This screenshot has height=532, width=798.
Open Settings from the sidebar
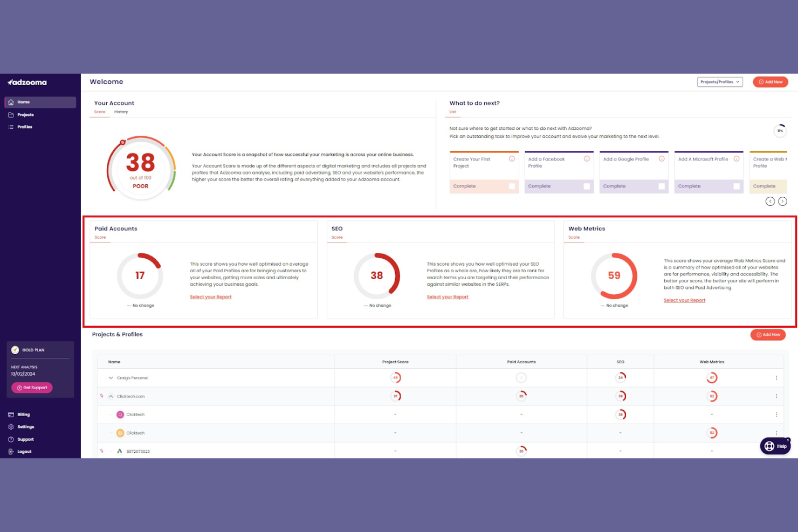[x=25, y=426]
